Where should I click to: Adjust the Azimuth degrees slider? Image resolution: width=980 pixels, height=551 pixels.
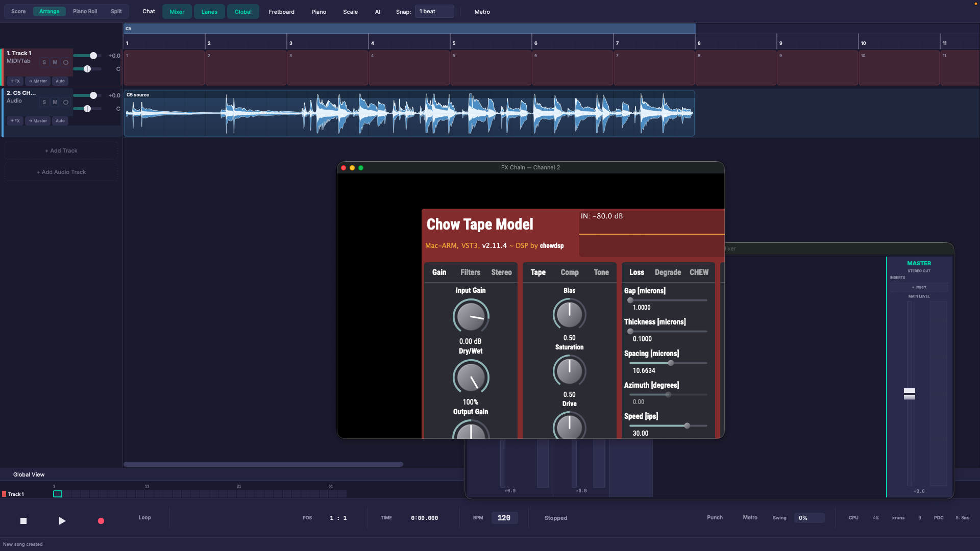[x=668, y=395]
